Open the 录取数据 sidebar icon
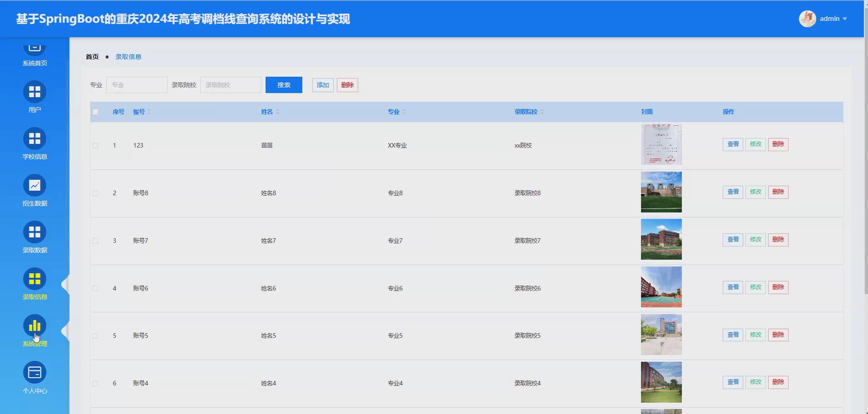 click(x=35, y=232)
